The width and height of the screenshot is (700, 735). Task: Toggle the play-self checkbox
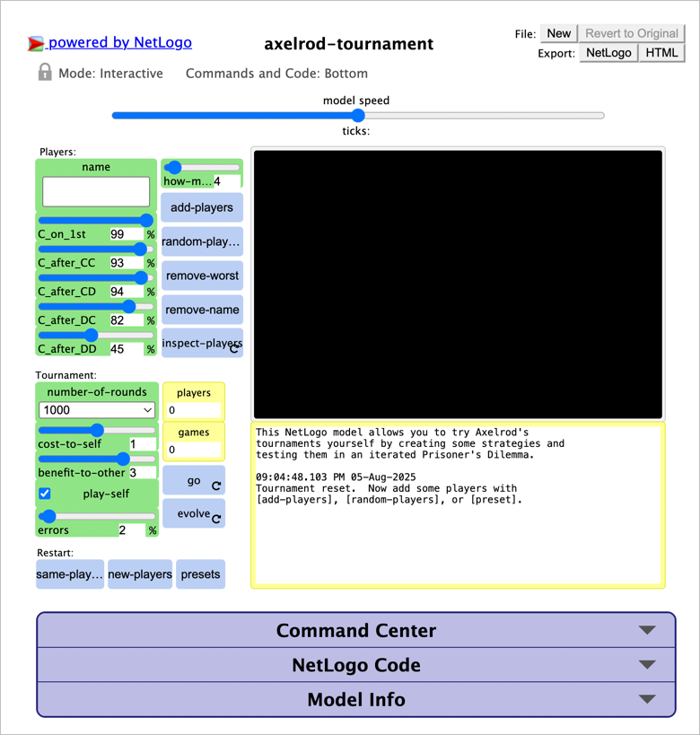(x=45, y=494)
